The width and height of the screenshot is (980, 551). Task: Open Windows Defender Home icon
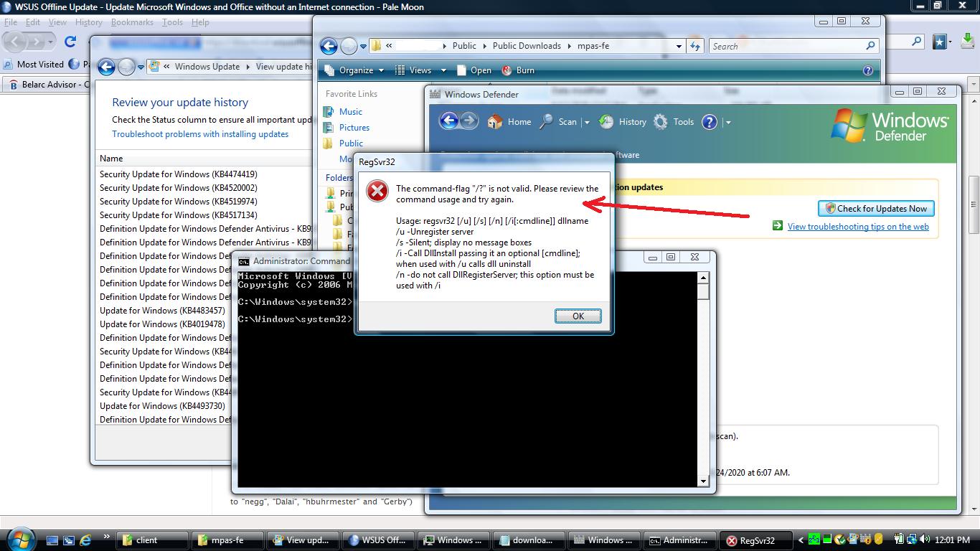[x=495, y=122]
